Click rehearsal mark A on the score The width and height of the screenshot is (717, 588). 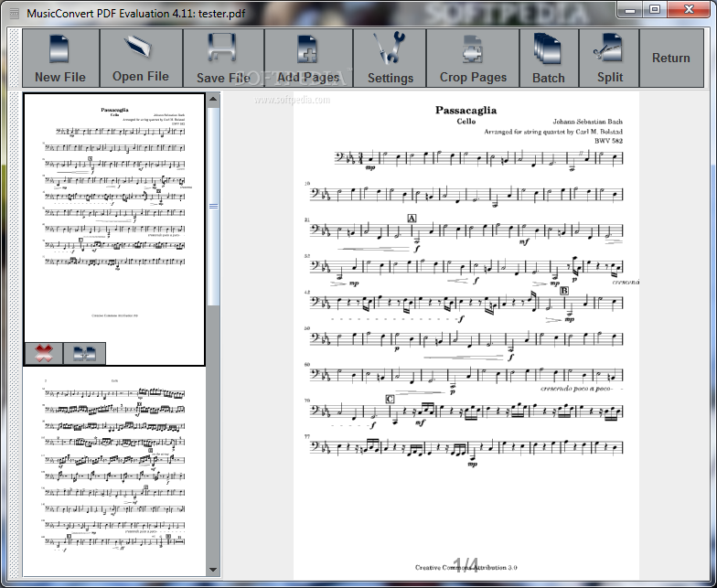[412, 219]
